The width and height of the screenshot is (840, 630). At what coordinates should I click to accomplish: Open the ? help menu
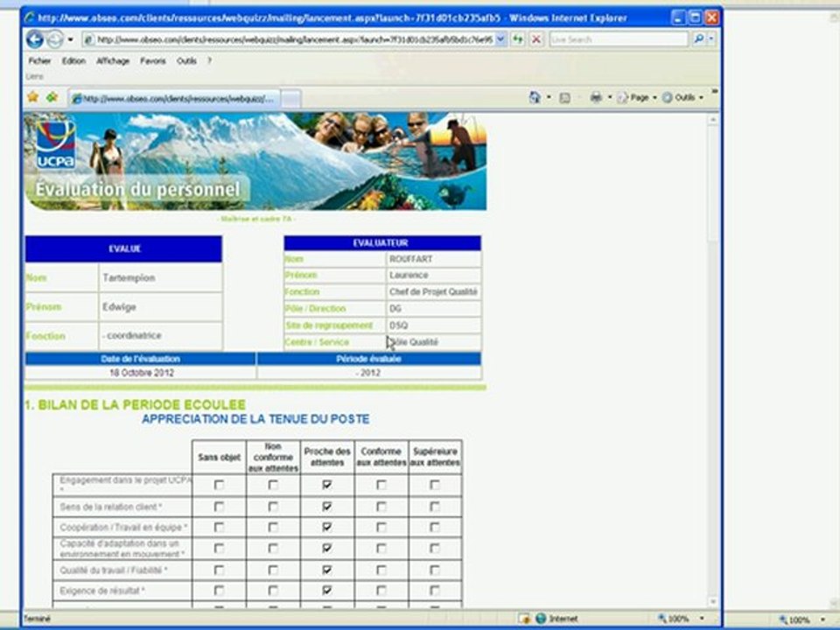click(x=209, y=61)
